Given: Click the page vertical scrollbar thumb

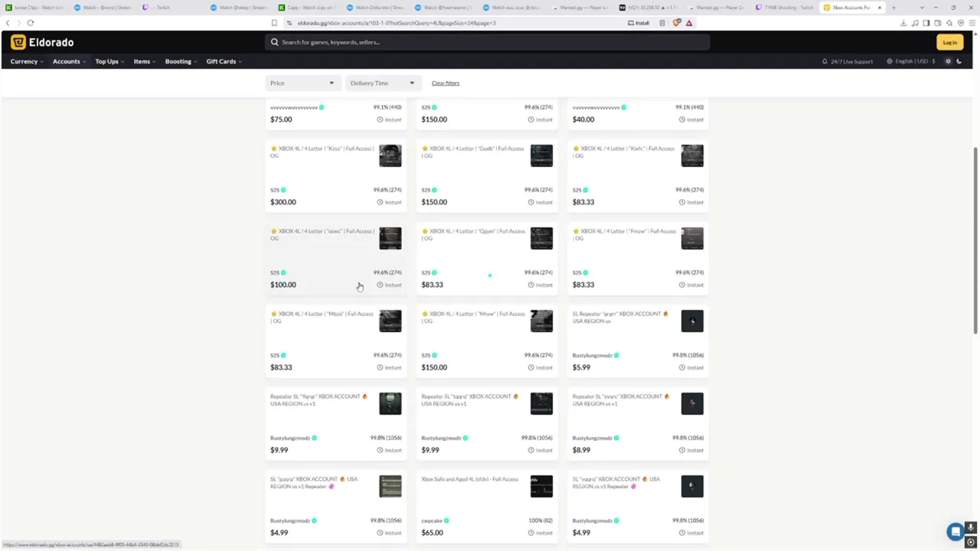Looking at the screenshot, I should 975,240.
